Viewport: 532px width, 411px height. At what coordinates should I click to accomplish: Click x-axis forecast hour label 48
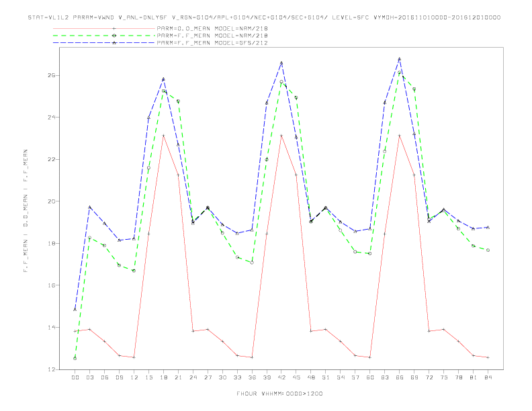pos(311,377)
